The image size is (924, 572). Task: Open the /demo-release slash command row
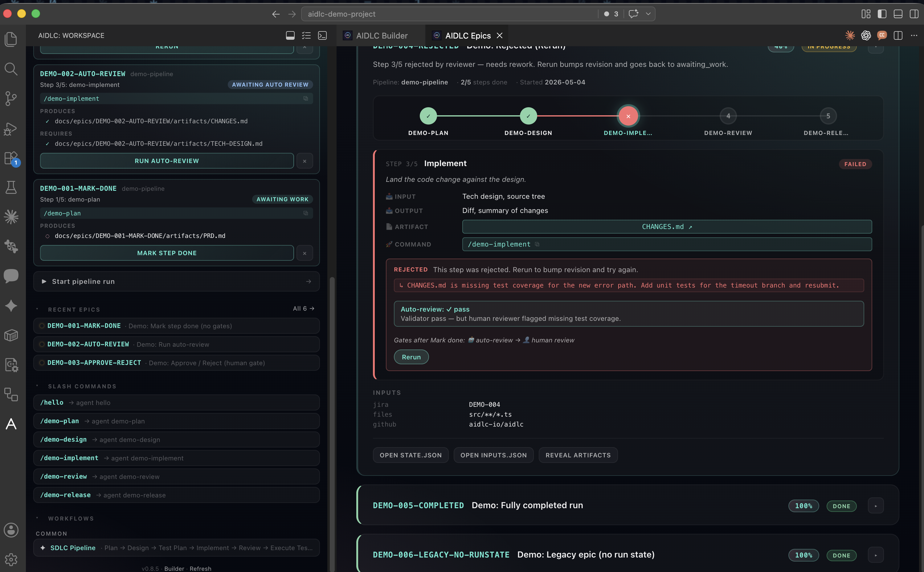coord(176,495)
